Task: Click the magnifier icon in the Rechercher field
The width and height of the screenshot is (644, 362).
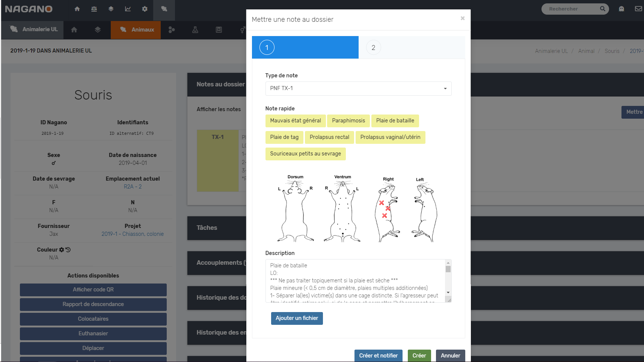Action: tap(602, 9)
